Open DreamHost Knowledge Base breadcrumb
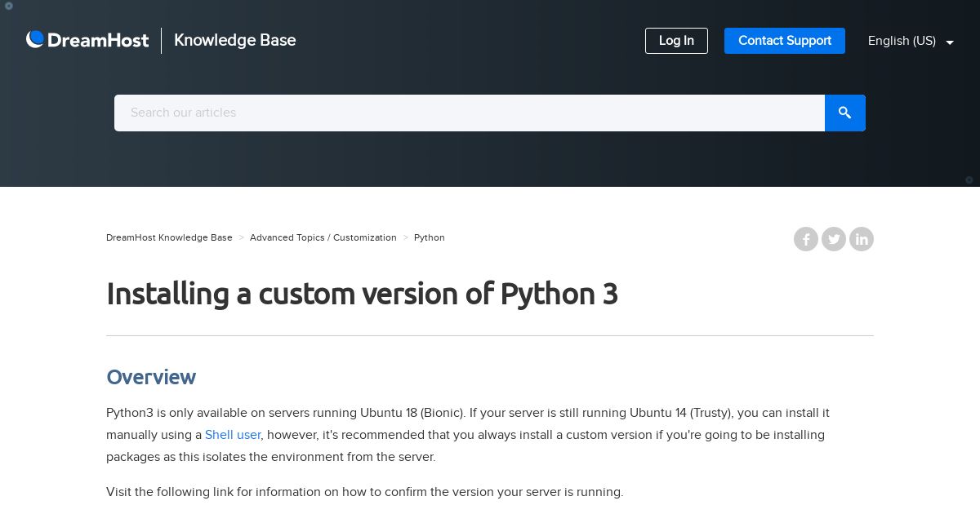 pos(169,237)
